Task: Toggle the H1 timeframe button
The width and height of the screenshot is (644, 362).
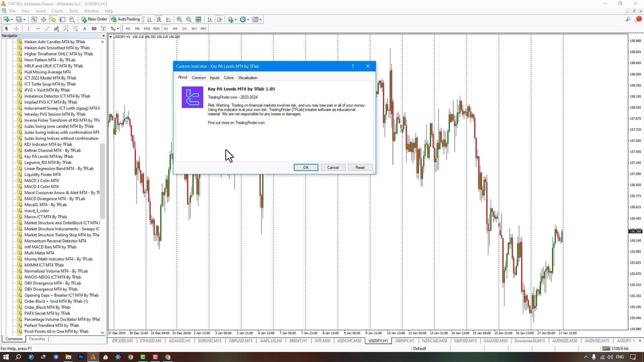Action: pyautogui.click(x=166, y=29)
